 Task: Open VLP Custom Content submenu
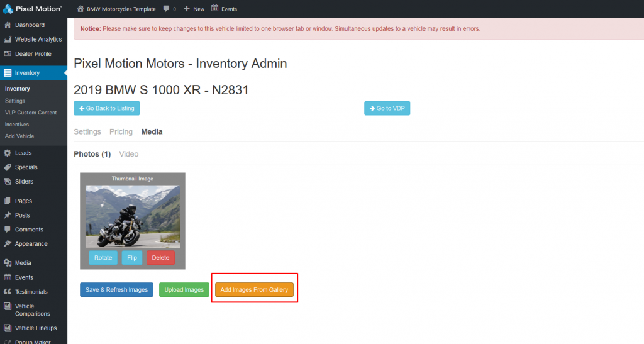point(31,113)
